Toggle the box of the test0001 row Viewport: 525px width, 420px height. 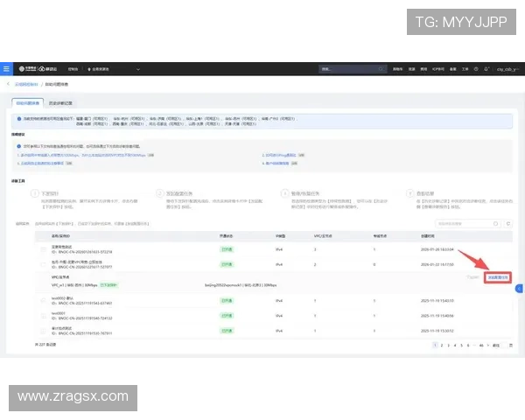click(43, 316)
